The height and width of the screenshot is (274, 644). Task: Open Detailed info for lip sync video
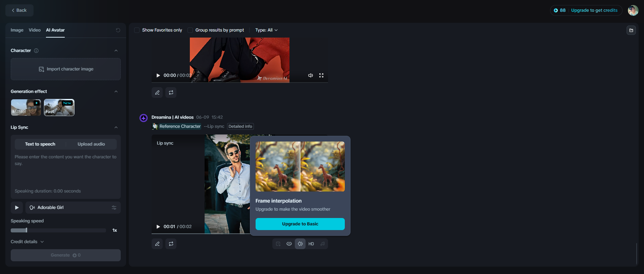tap(240, 126)
